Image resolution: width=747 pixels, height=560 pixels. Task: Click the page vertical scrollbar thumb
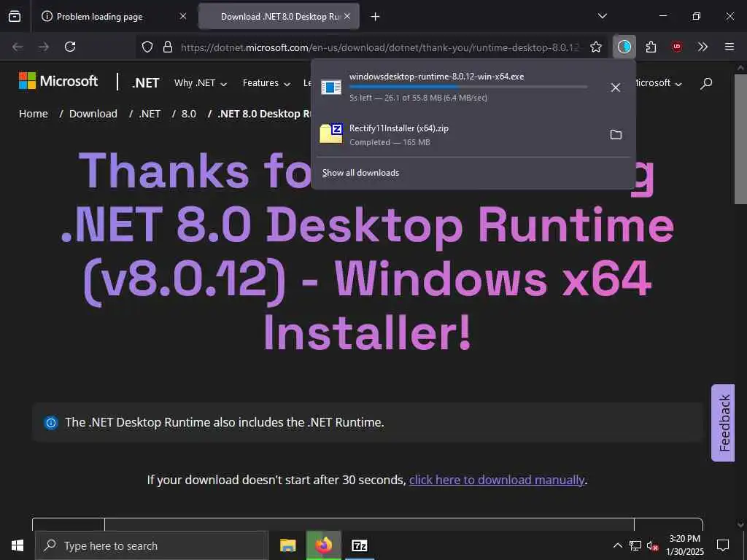tap(741, 139)
